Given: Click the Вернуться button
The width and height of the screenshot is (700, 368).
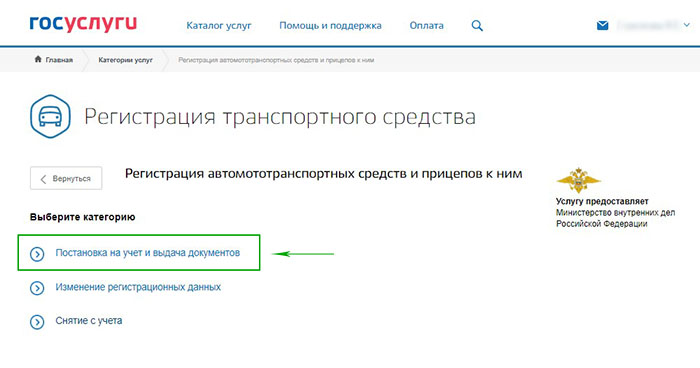Looking at the screenshot, I should click(x=66, y=178).
